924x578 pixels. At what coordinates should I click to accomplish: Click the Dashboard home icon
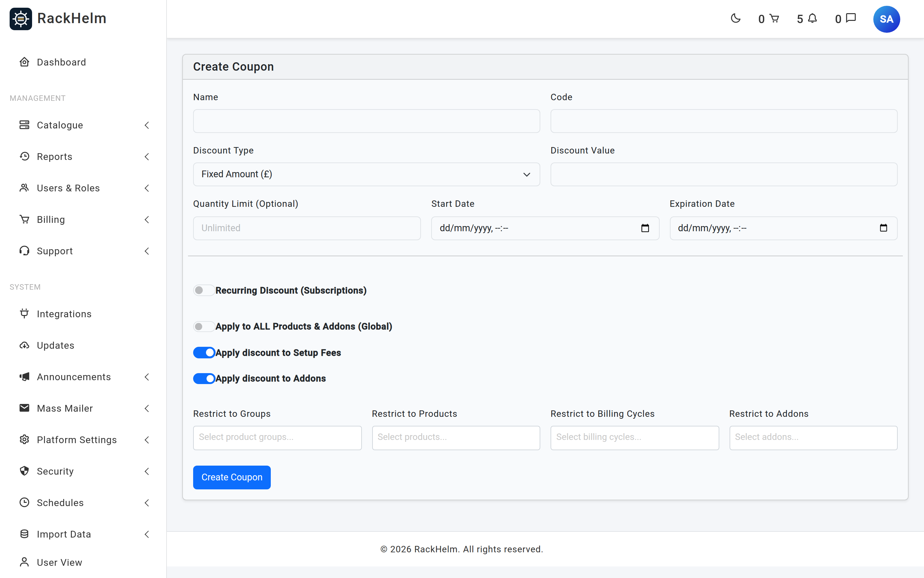(x=24, y=62)
